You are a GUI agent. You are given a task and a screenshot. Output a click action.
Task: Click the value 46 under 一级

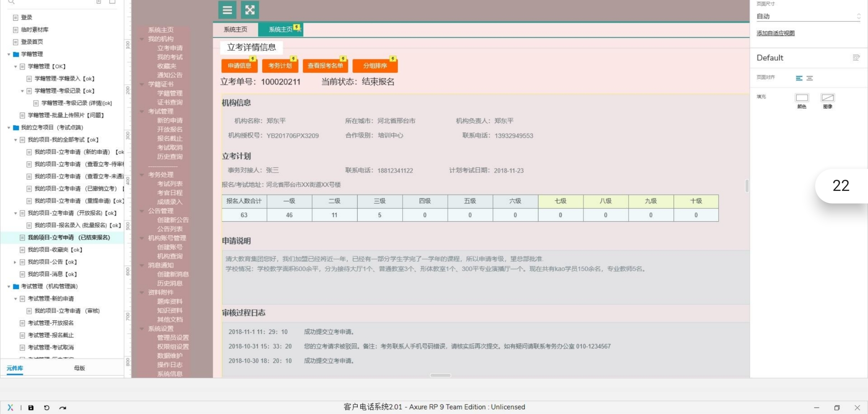(289, 215)
